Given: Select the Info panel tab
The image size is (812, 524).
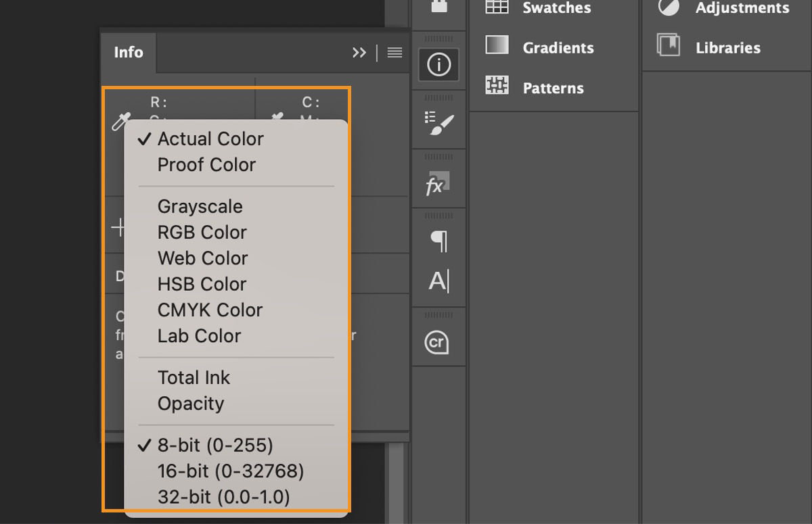Looking at the screenshot, I should click(x=129, y=53).
